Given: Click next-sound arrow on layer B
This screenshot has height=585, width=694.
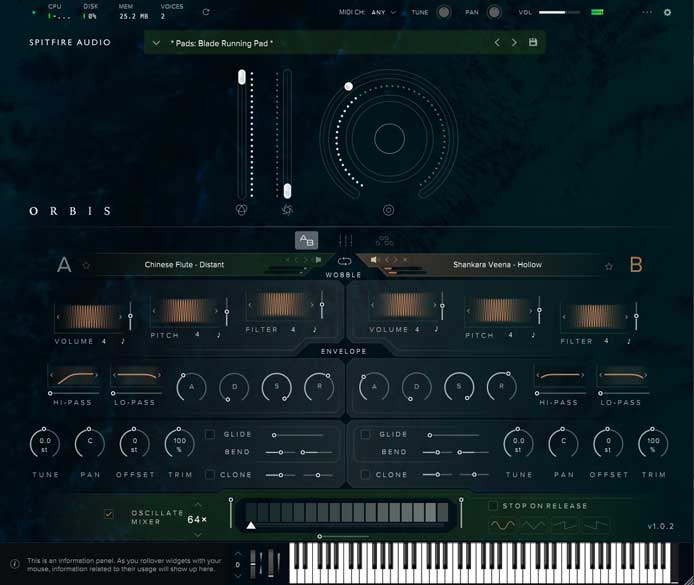Looking at the screenshot, I should (395, 260).
